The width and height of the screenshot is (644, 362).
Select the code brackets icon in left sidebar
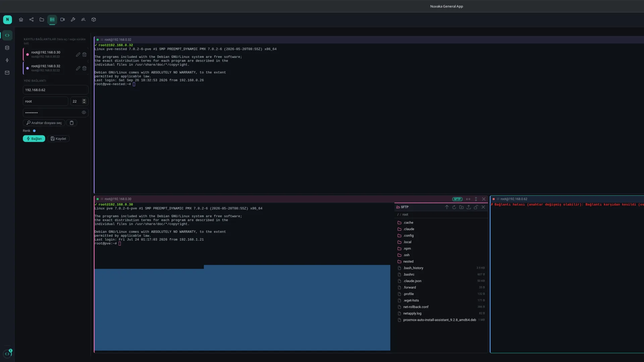pyautogui.click(x=7, y=35)
